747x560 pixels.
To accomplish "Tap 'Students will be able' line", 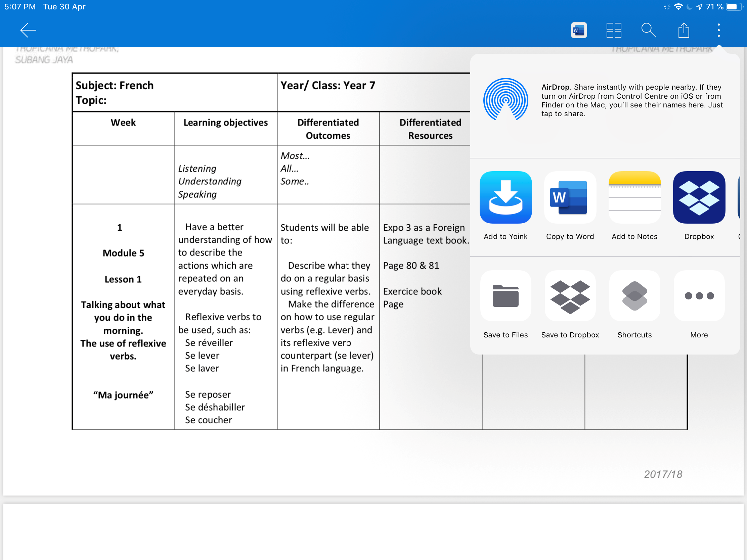I will [324, 228].
